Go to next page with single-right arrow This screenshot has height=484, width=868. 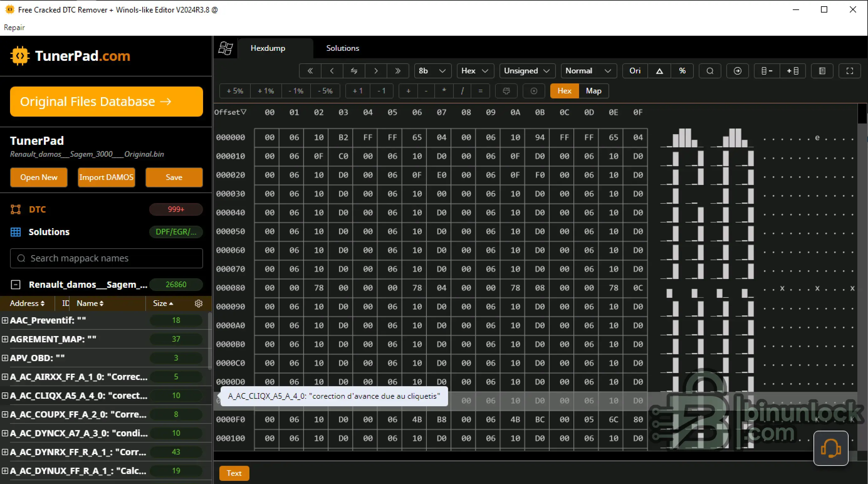pos(376,71)
